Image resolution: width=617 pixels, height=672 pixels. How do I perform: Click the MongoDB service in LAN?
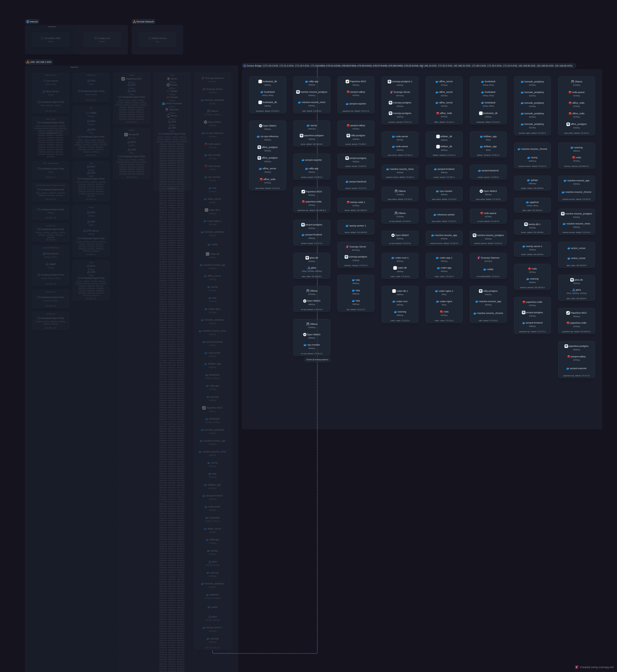tap(131, 134)
